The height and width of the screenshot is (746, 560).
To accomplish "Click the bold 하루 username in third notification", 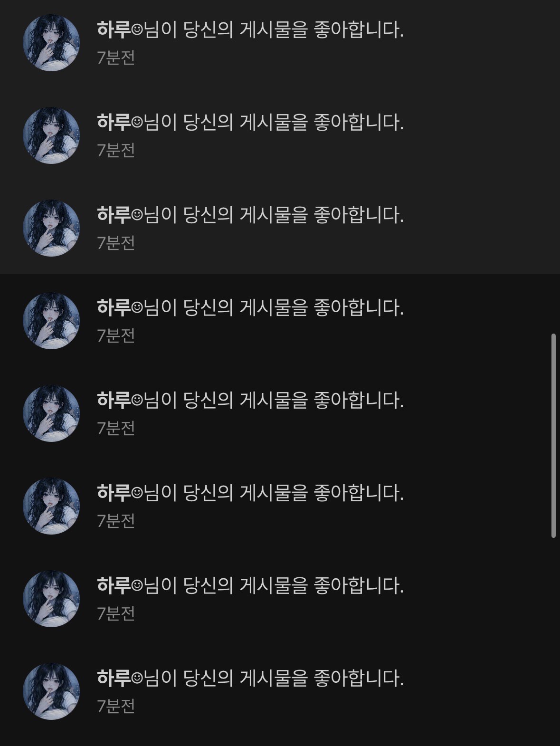I will (114, 216).
